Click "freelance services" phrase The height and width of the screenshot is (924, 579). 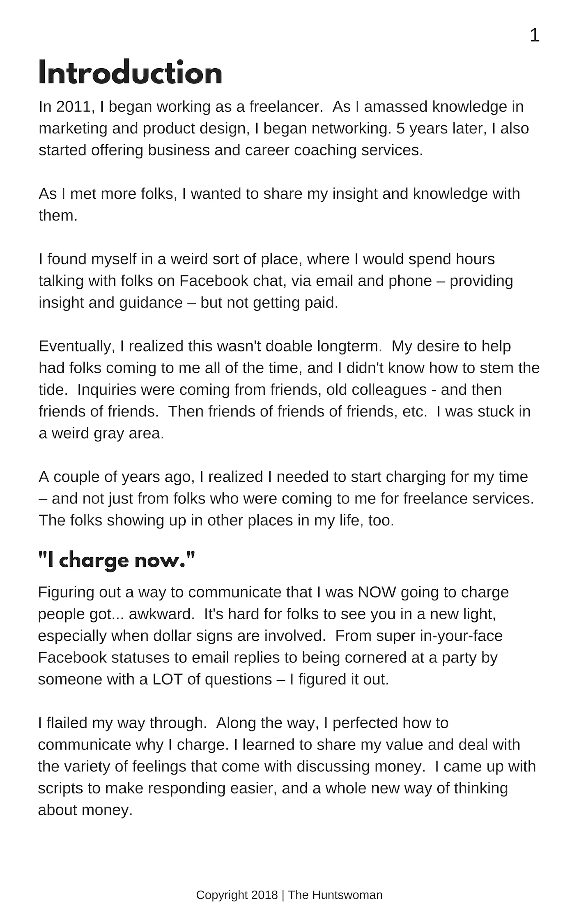(469, 499)
